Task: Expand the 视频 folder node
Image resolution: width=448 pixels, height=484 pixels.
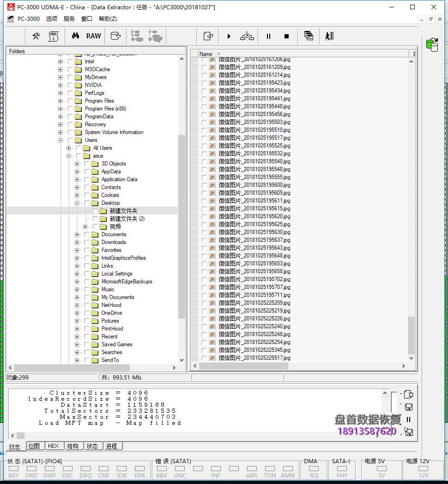Action: point(85,227)
